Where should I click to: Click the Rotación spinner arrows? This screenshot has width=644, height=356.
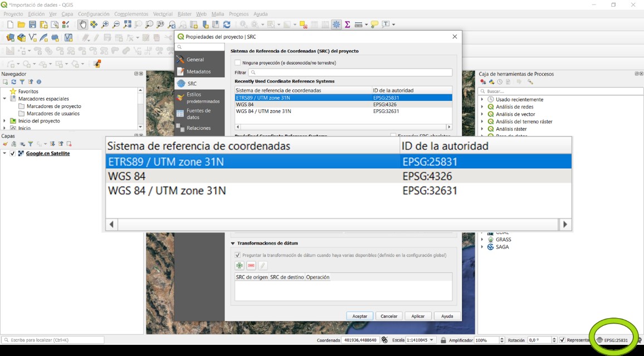pos(554,340)
